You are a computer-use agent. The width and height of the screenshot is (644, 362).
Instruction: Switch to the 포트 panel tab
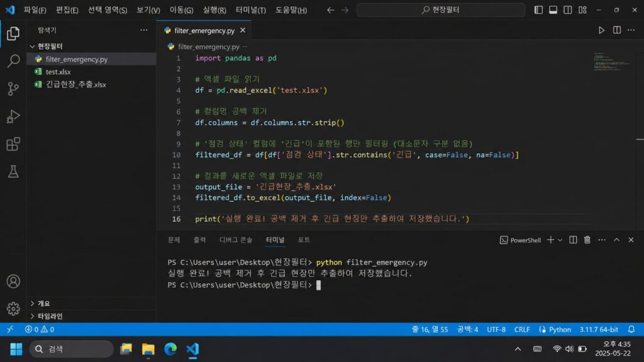(x=304, y=239)
